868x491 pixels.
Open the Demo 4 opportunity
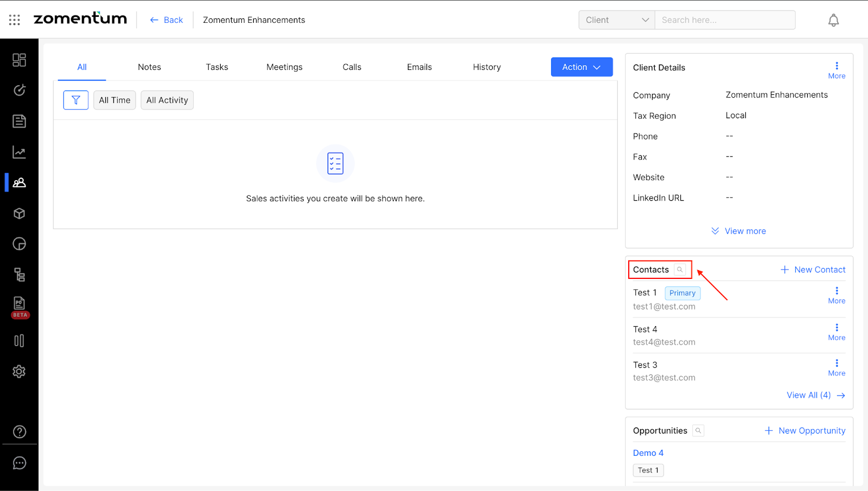pos(648,453)
